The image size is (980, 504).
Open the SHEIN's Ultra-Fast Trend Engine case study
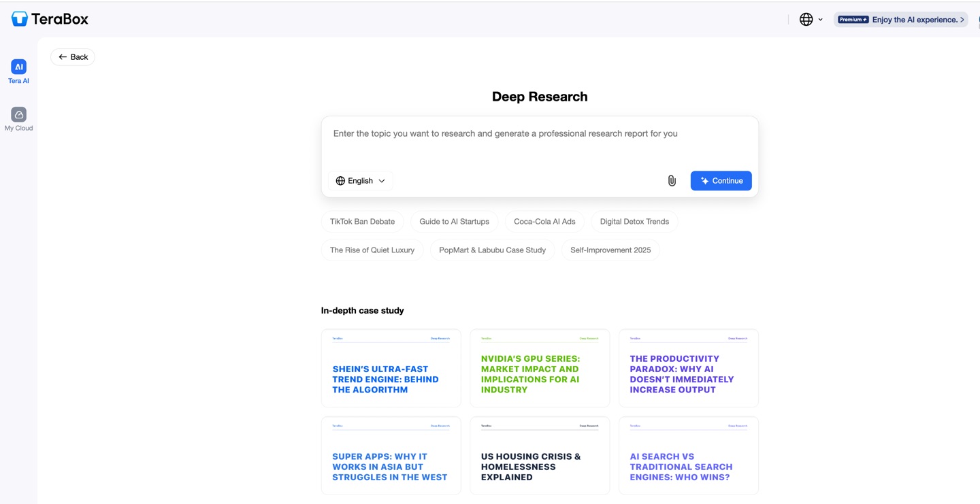click(391, 368)
